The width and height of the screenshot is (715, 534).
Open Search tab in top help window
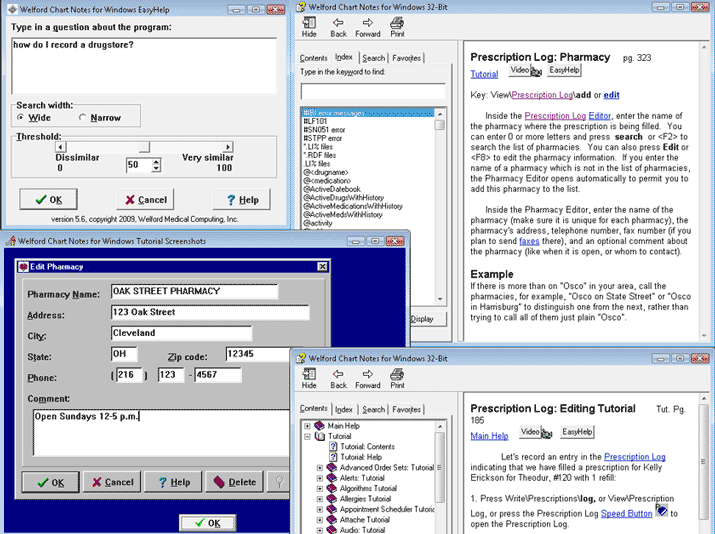click(x=373, y=58)
